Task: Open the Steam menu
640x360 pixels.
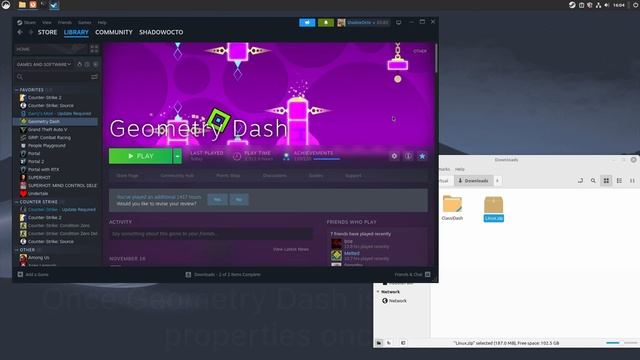Action: pos(27,22)
